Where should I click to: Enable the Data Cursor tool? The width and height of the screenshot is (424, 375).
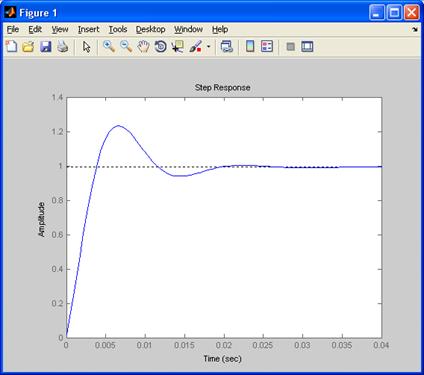pyautogui.click(x=178, y=47)
